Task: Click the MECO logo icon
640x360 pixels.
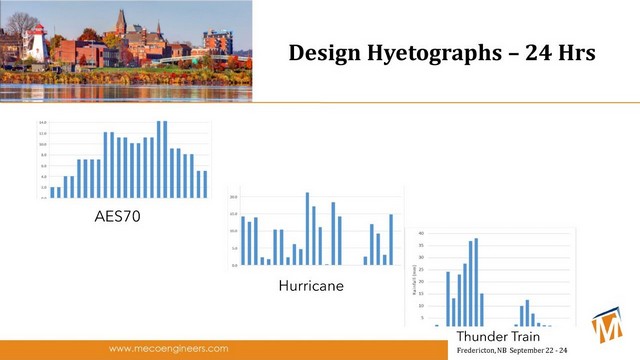Action: coord(607,325)
